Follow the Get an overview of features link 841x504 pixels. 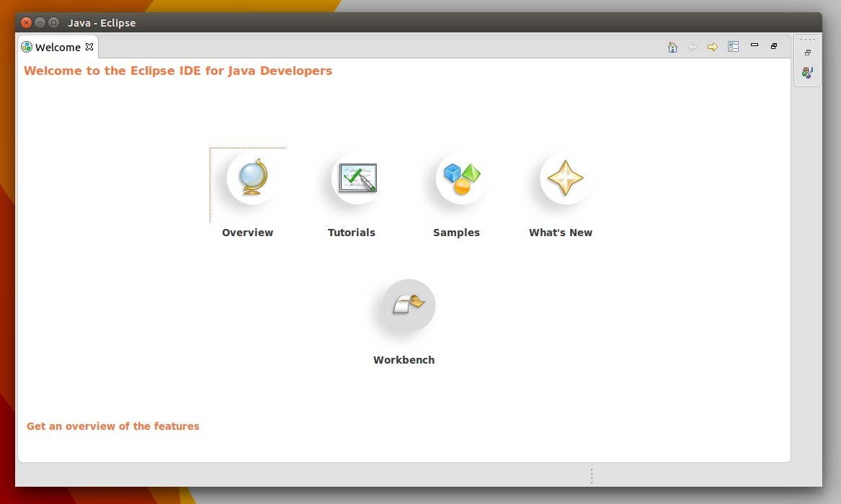(x=112, y=426)
